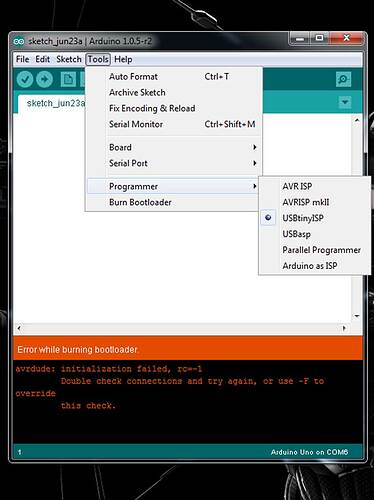This screenshot has height=500, width=374.
Task: Click the Arduino logo in title bar
Action: (19, 42)
